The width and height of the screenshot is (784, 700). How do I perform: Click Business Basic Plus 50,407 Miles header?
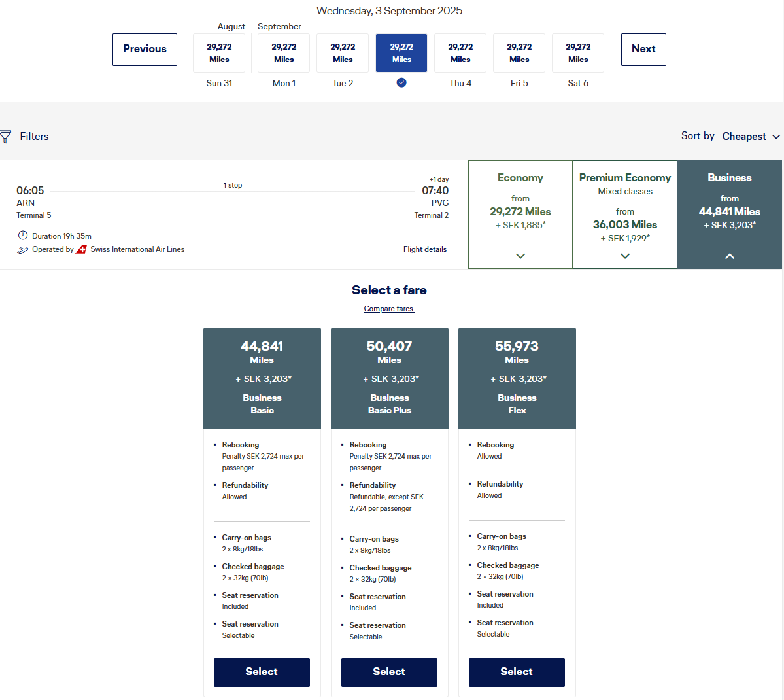pyautogui.click(x=390, y=378)
